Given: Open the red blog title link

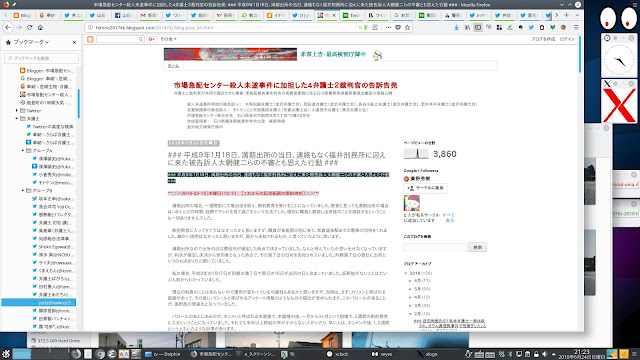Looking at the screenshot, I should pyautogui.click(x=285, y=85).
